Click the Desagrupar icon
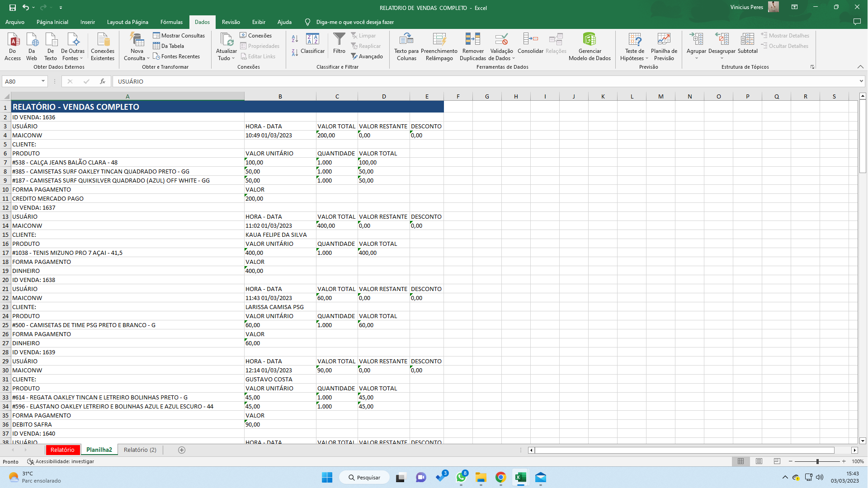Screen dimensions: 868x488 point(722,40)
